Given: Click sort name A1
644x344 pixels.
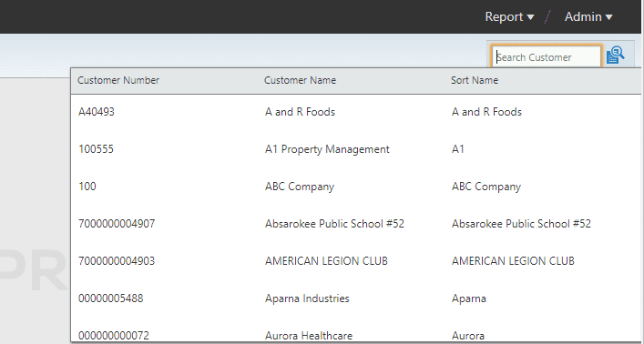Looking at the screenshot, I should click(x=458, y=149).
